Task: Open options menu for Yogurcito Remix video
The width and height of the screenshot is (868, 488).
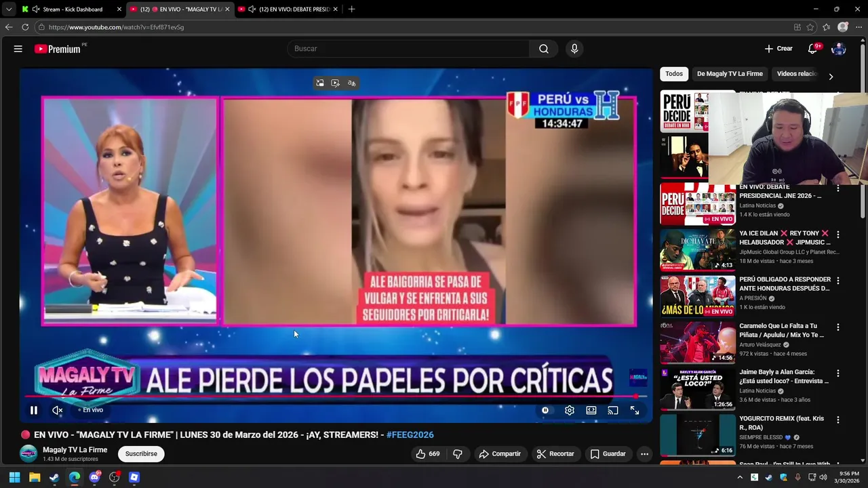Action: pos(838,420)
